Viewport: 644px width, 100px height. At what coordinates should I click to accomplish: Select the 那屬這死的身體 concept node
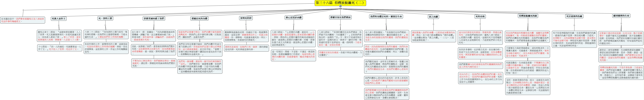[x=199, y=18]
